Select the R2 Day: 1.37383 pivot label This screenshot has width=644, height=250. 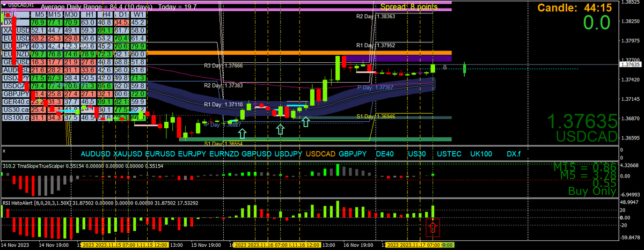click(x=223, y=85)
